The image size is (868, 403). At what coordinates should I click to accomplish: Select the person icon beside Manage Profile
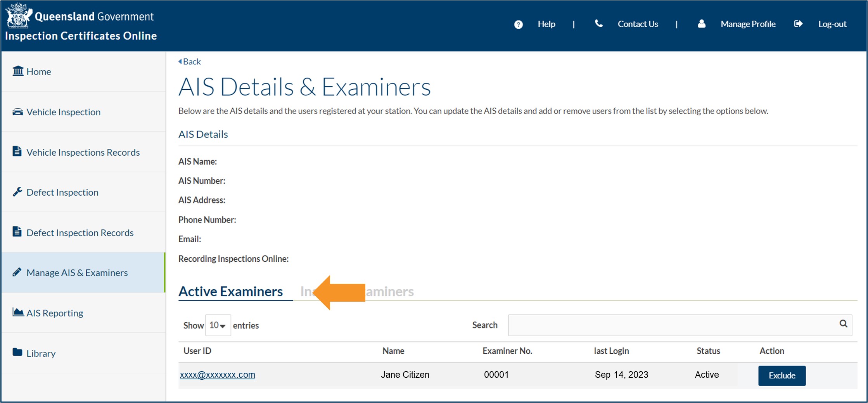pos(701,24)
